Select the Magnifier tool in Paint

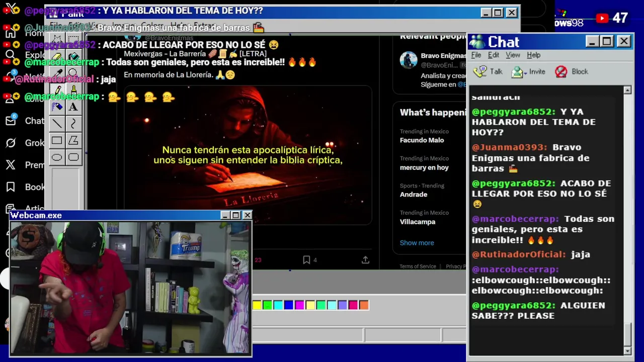pos(73,73)
